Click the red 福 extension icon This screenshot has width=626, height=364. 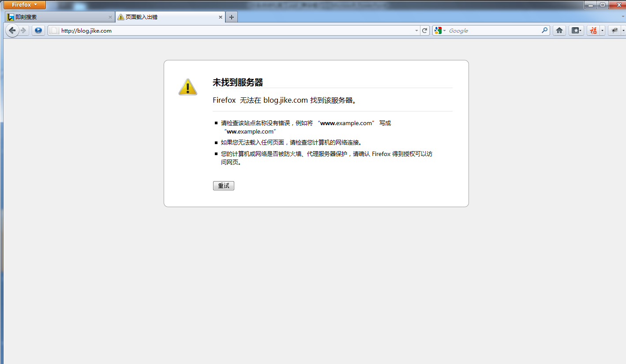coord(593,30)
